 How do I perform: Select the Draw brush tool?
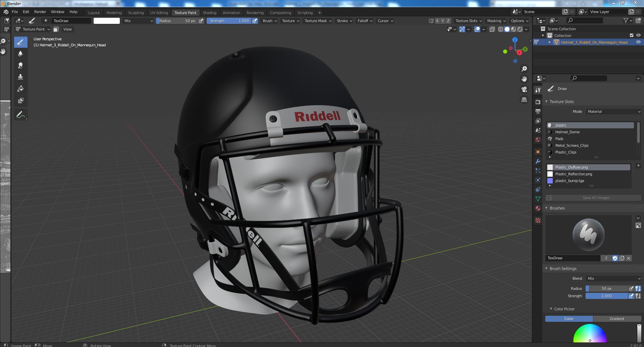(20, 42)
